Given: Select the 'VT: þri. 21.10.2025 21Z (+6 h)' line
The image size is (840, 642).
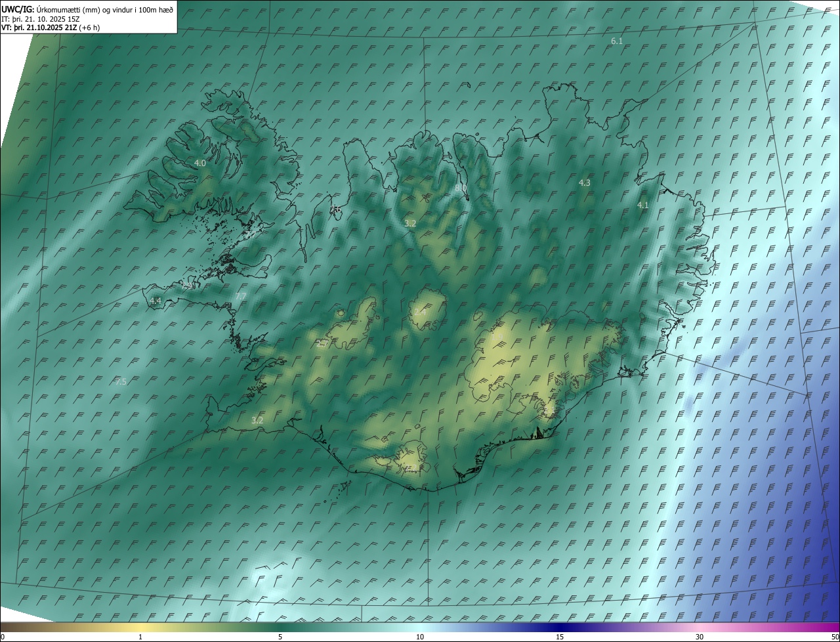Looking at the screenshot, I should (51, 28).
